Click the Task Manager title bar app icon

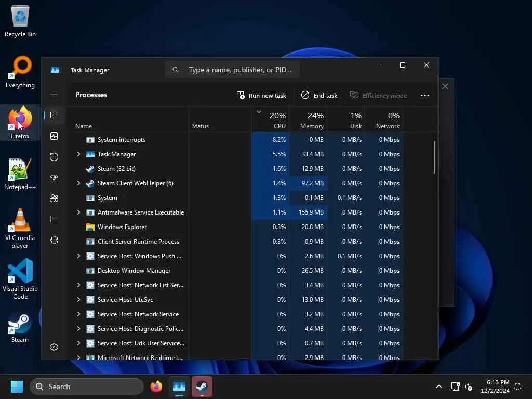55,70
